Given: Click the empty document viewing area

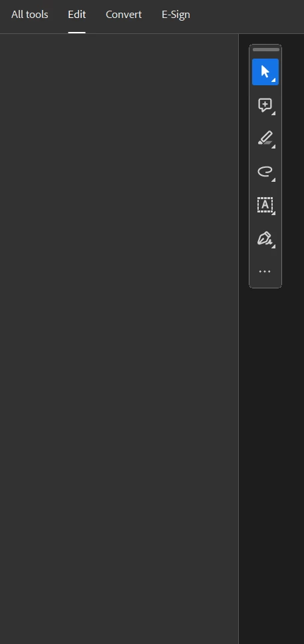Looking at the screenshot, I should [x=119, y=339].
